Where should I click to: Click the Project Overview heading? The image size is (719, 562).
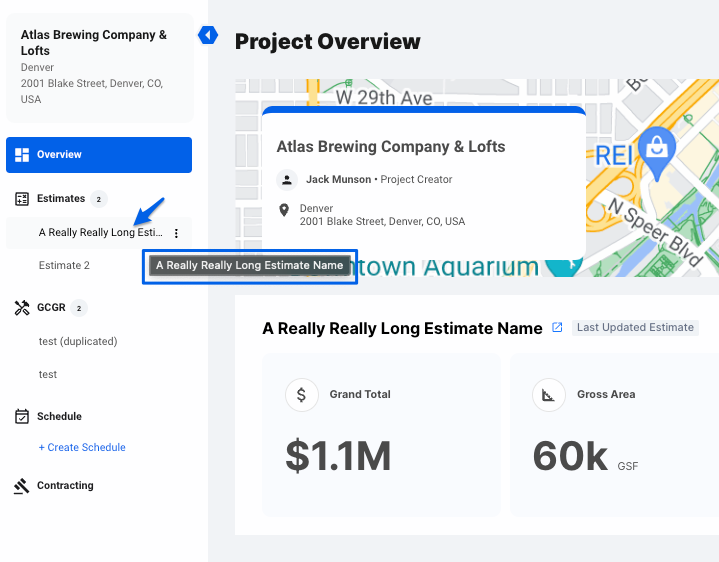coord(327,42)
